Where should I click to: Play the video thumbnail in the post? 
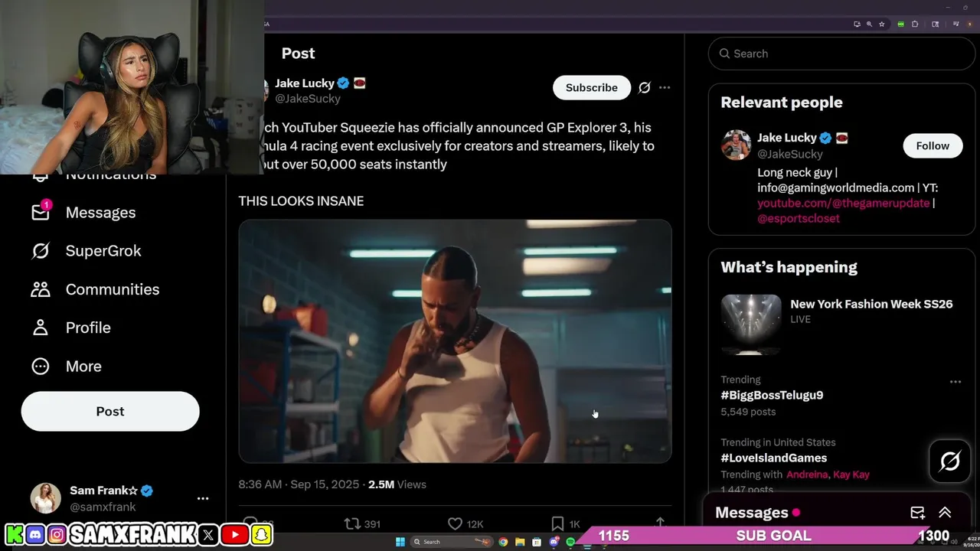455,341
